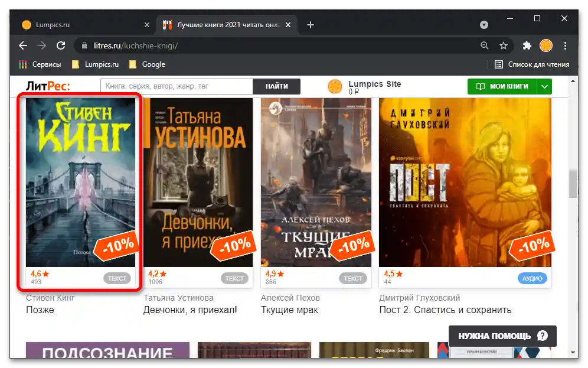Viewport: 588px width, 368px height.
Task: Open author link Алексей Пехов
Action: pos(290,298)
